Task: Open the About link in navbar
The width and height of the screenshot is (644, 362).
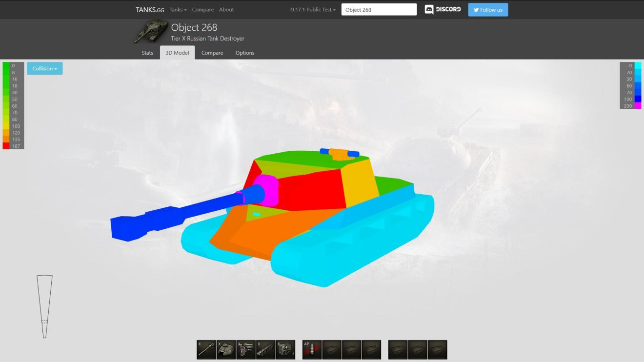Action: tap(226, 10)
